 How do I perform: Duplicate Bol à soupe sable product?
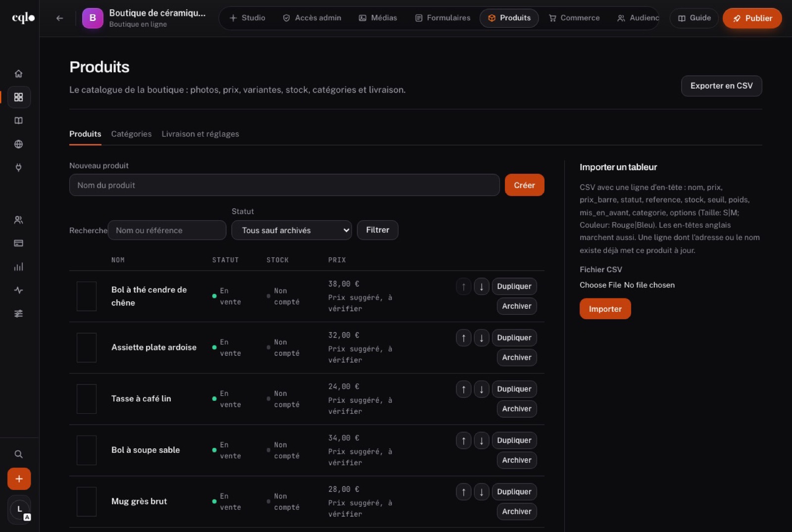(x=514, y=440)
